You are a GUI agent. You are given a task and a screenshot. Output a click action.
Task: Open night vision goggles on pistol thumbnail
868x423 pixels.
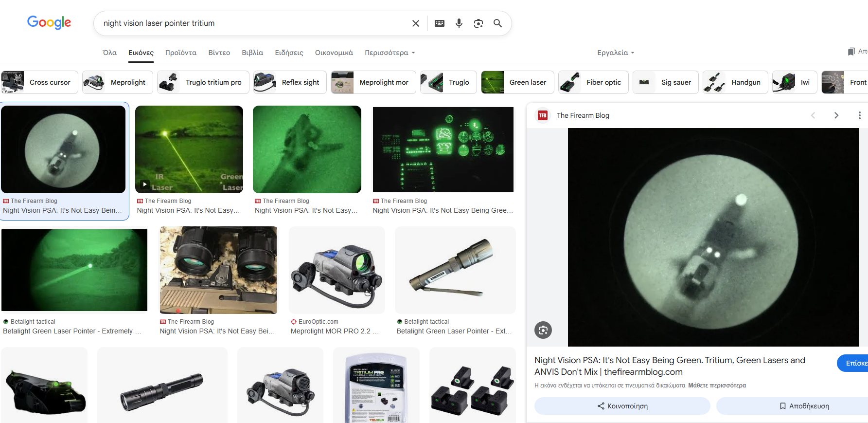click(x=218, y=270)
